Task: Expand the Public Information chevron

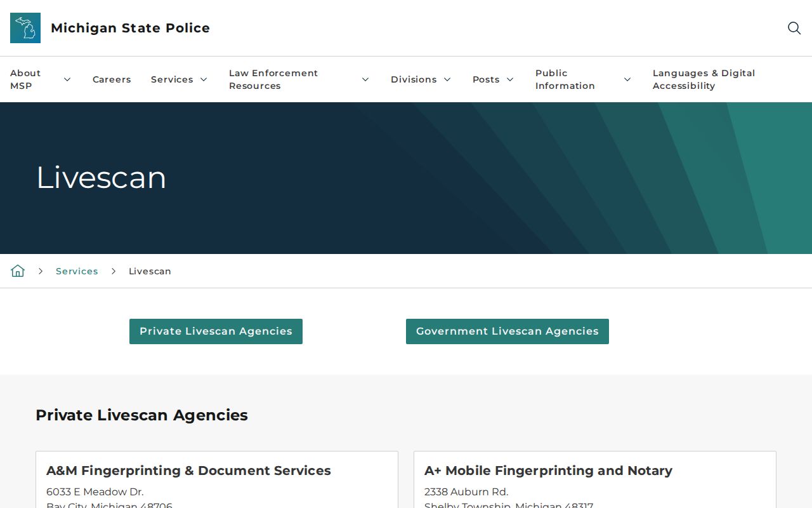Action: tap(627, 79)
